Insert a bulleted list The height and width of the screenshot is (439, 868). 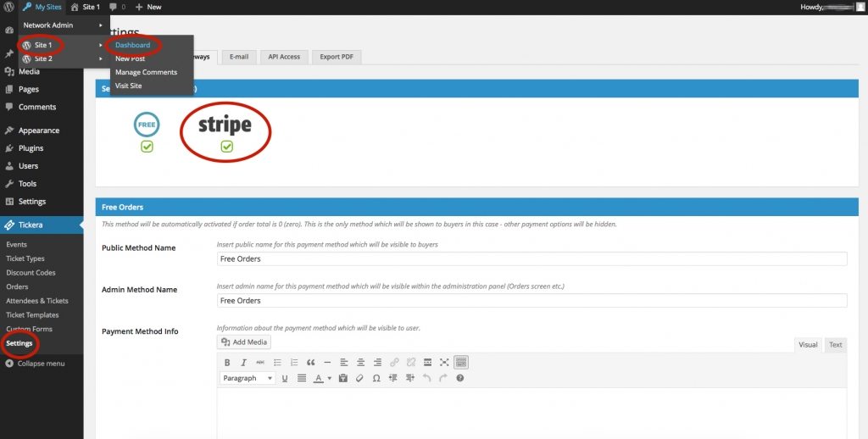[277, 363]
